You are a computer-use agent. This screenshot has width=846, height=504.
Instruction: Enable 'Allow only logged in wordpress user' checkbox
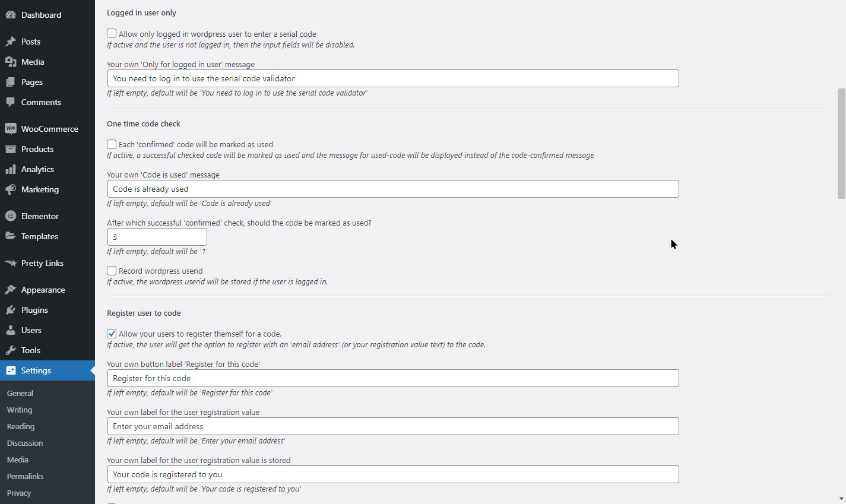112,34
